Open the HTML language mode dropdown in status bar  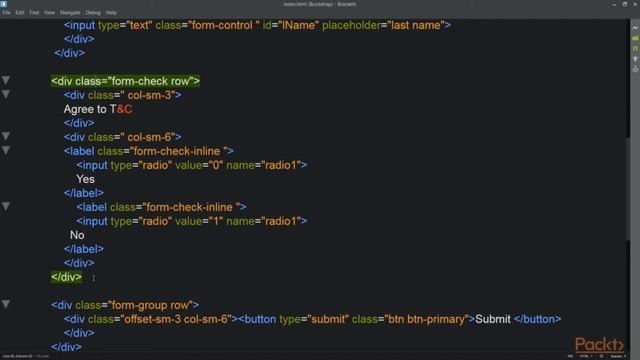pos(586,356)
